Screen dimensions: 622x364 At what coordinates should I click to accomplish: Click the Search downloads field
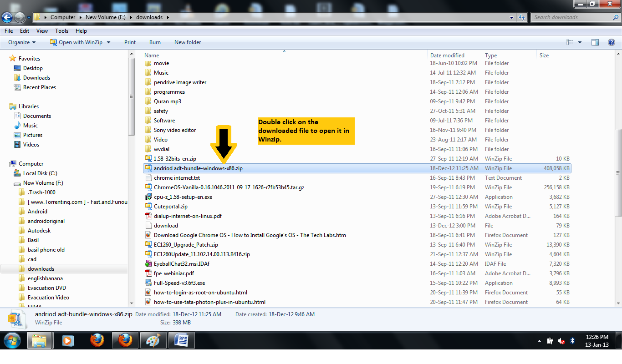(575, 17)
